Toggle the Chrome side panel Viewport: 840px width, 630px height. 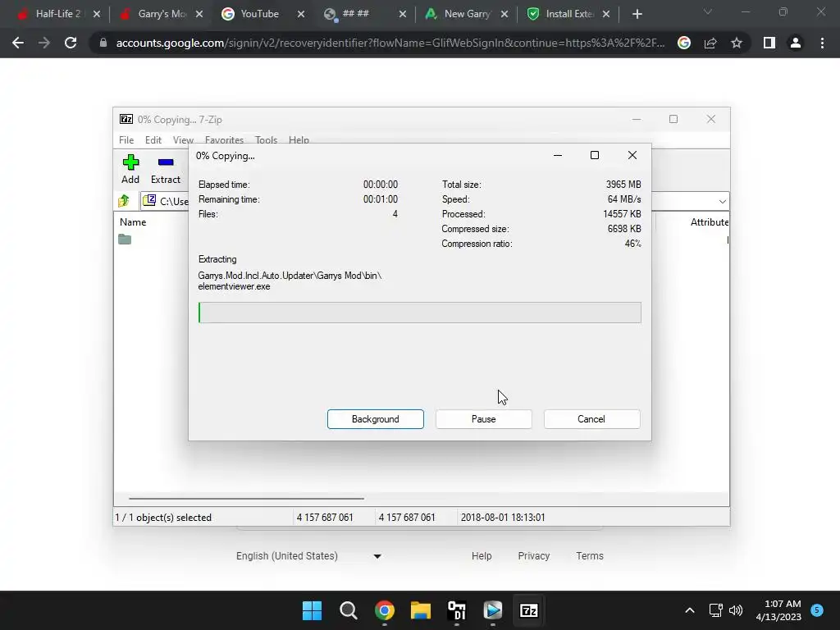(769, 43)
